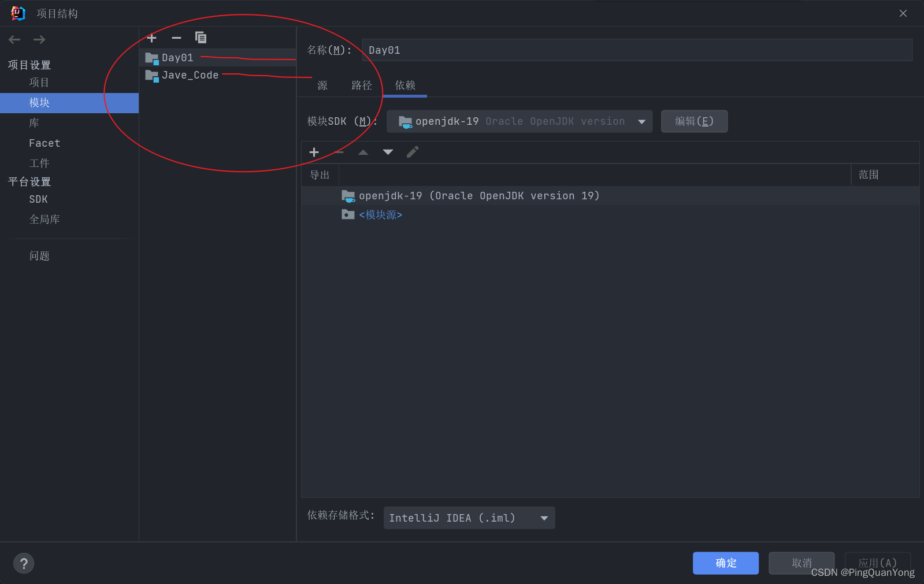Click the 确定 button
This screenshot has height=584, width=924.
[726, 563]
